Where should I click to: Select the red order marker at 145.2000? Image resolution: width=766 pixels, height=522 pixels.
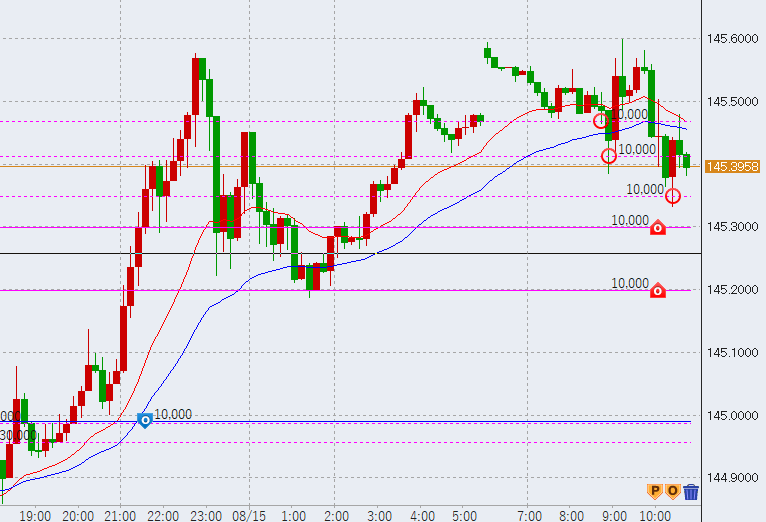658,291
